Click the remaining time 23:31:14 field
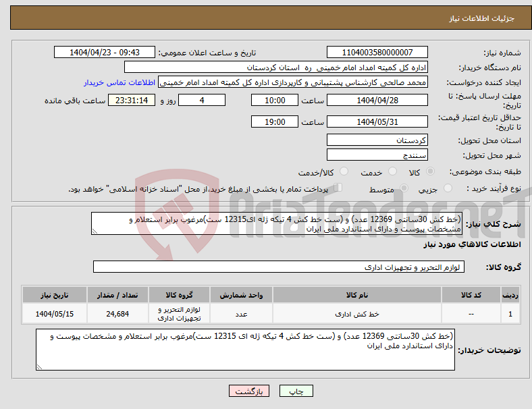The image size is (532, 409). (x=132, y=100)
